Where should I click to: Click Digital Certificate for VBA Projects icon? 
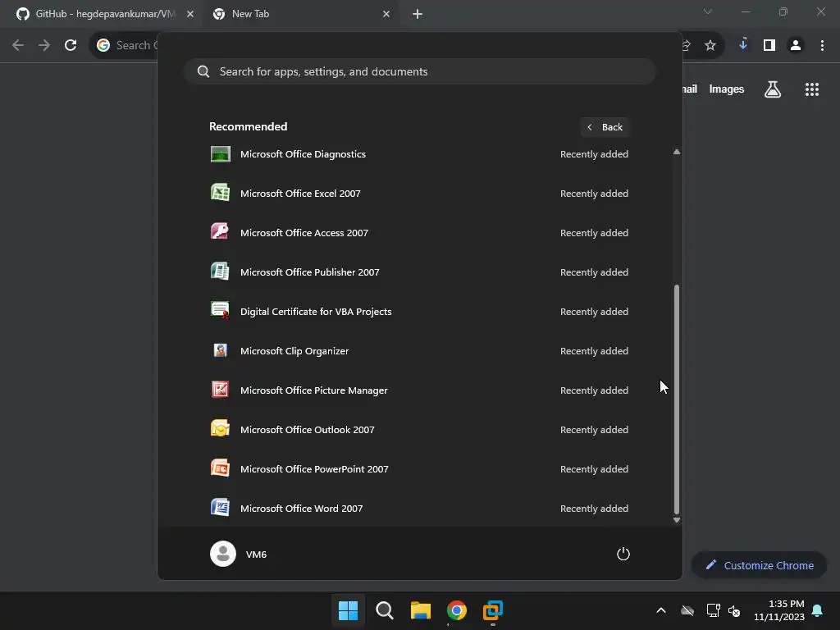pyautogui.click(x=220, y=311)
